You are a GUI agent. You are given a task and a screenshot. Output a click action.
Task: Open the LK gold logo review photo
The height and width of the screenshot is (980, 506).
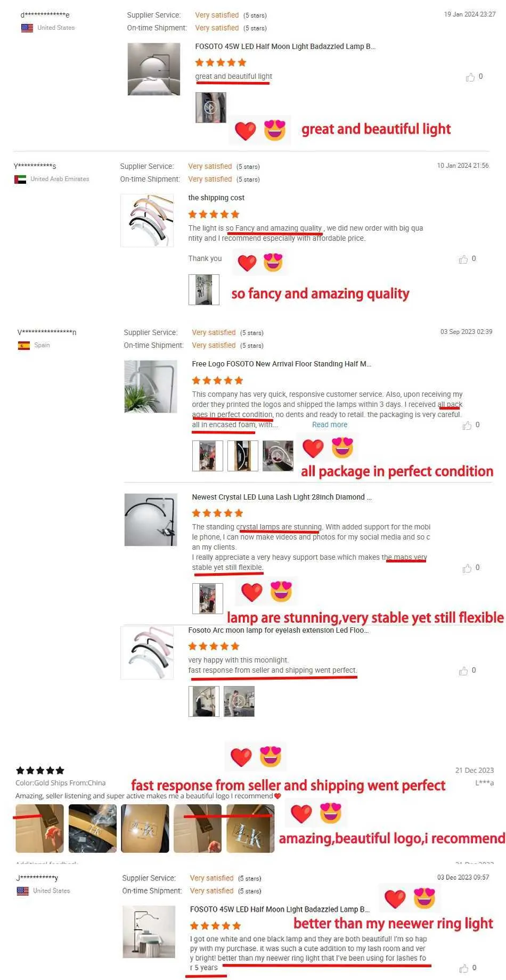click(x=250, y=828)
